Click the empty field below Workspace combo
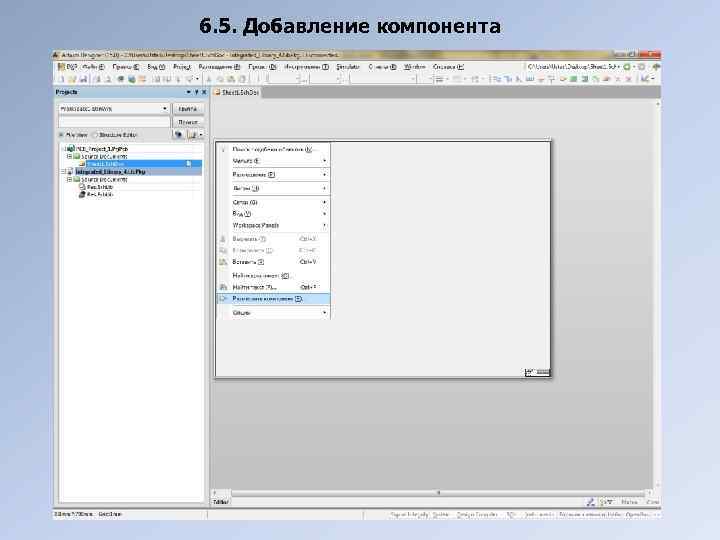The width and height of the screenshot is (720, 540). click(x=114, y=122)
